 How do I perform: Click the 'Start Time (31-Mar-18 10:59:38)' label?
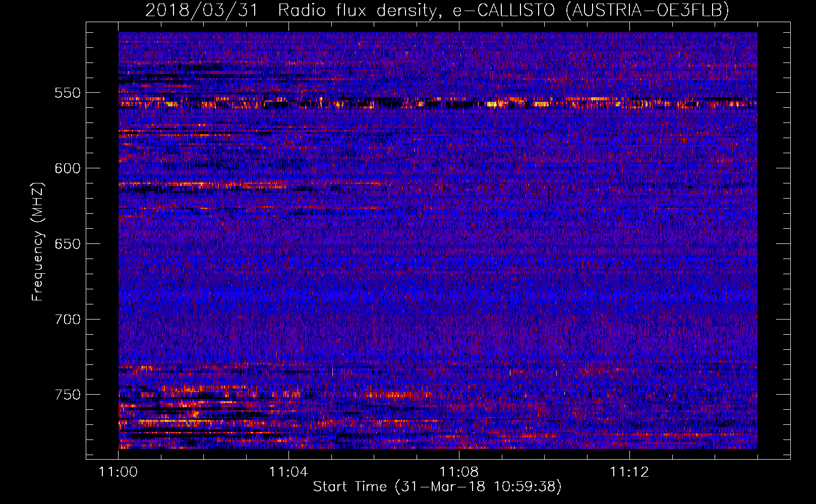(437, 487)
